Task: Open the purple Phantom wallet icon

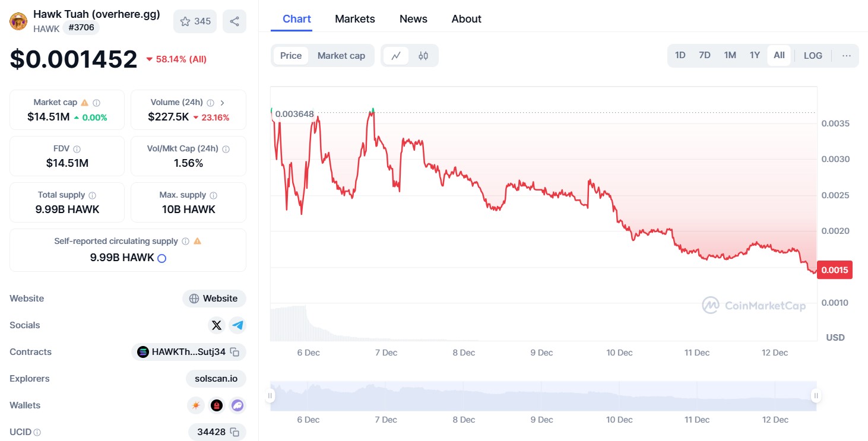Action: [237, 405]
